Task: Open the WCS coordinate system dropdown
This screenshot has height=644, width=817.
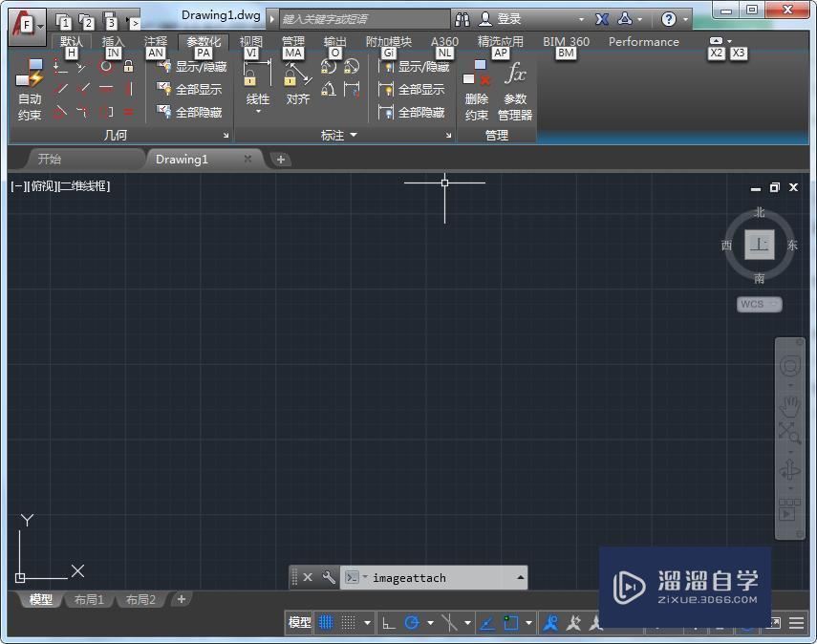Action: click(x=759, y=304)
